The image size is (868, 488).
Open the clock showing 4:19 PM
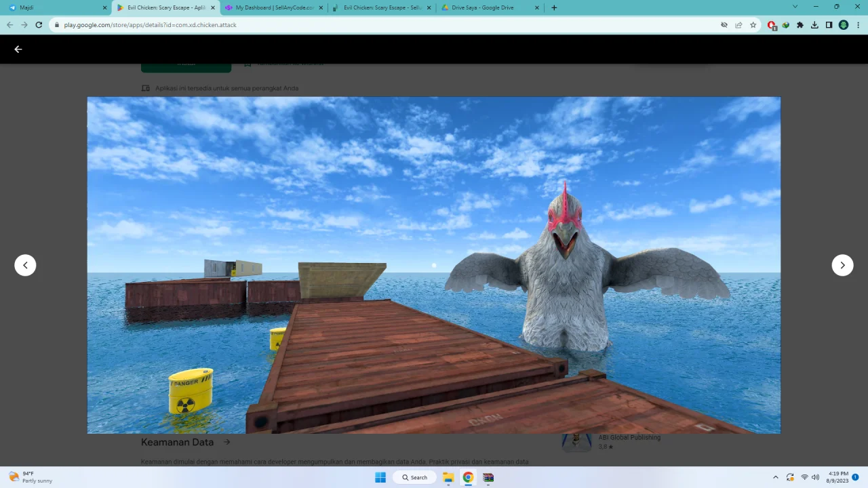(838, 477)
